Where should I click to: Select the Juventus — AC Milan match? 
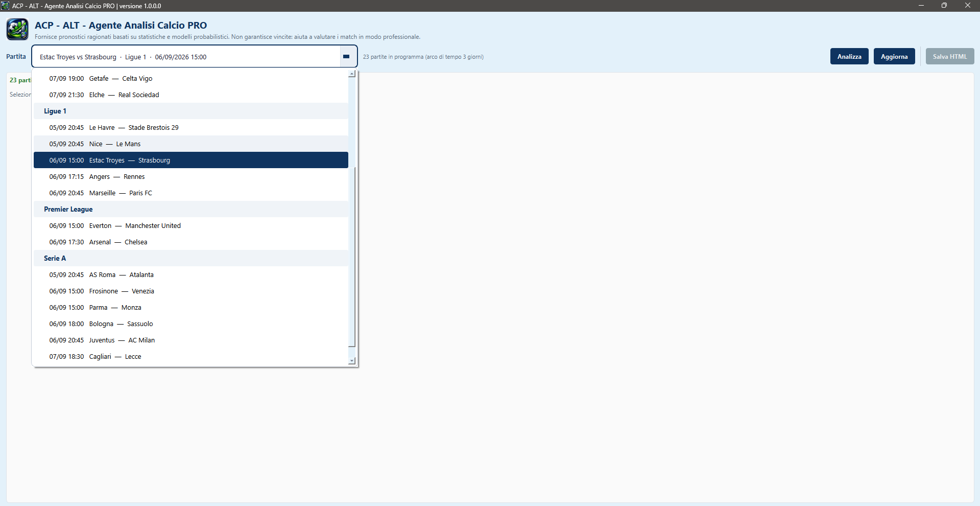pyautogui.click(x=191, y=340)
